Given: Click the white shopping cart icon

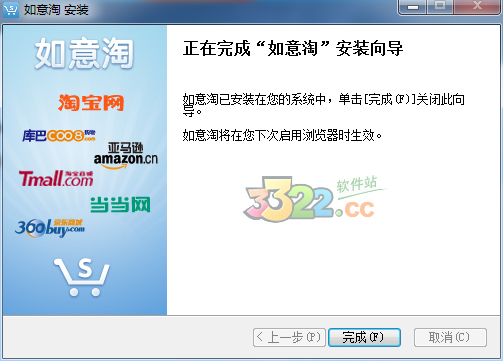Looking at the screenshot, I should click(x=82, y=277).
